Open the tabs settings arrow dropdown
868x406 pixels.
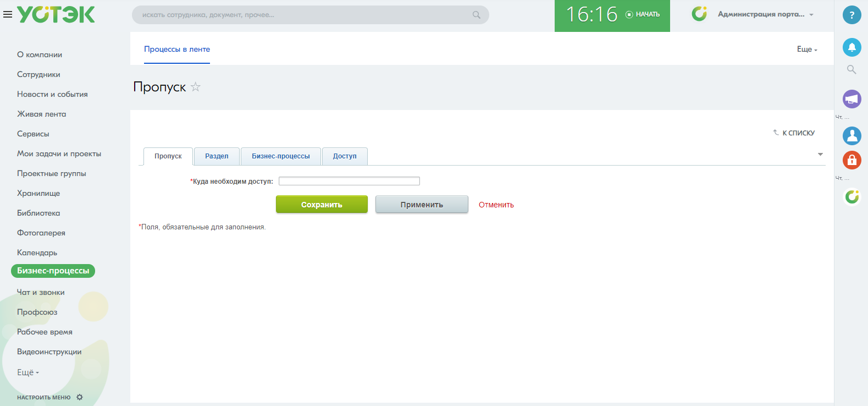[820, 155]
